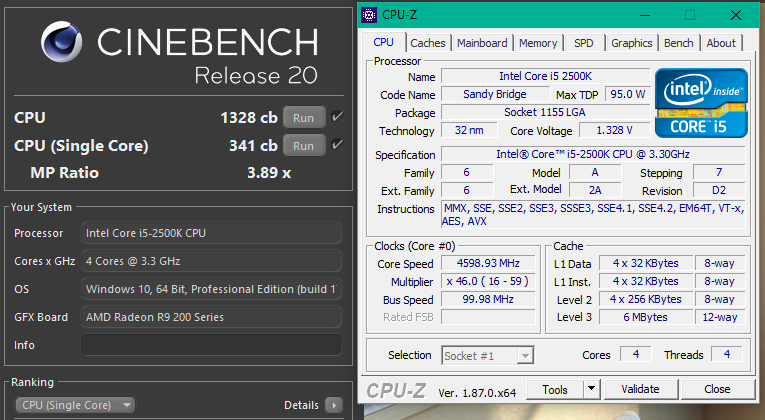Image resolution: width=765 pixels, height=420 pixels.
Task: Select the CPU tab in CPU-Z
Action: [x=383, y=42]
